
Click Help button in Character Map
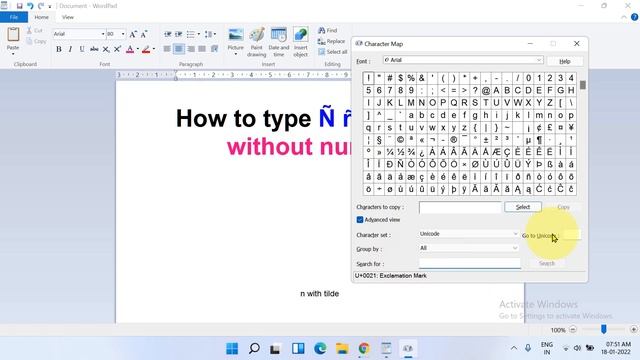565,61
